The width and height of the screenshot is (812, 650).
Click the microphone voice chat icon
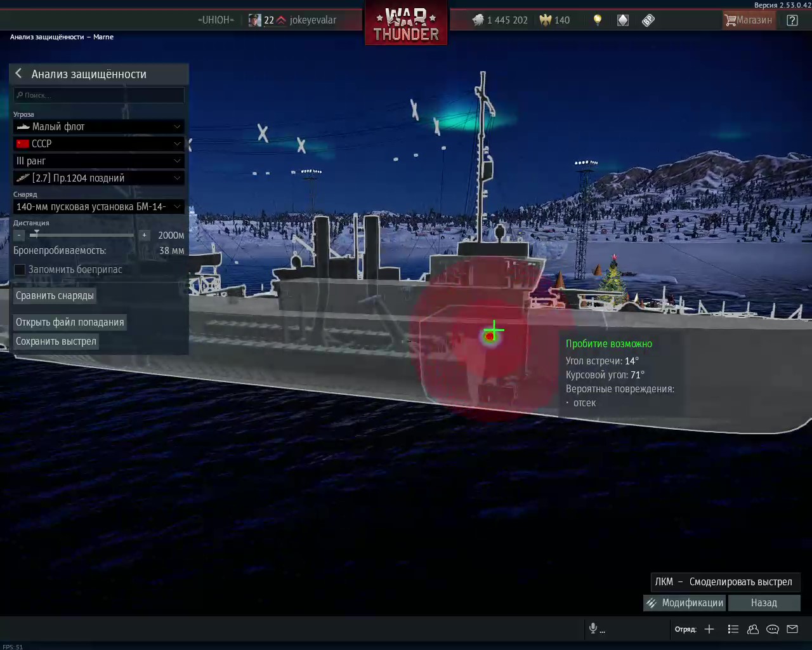click(593, 628)
